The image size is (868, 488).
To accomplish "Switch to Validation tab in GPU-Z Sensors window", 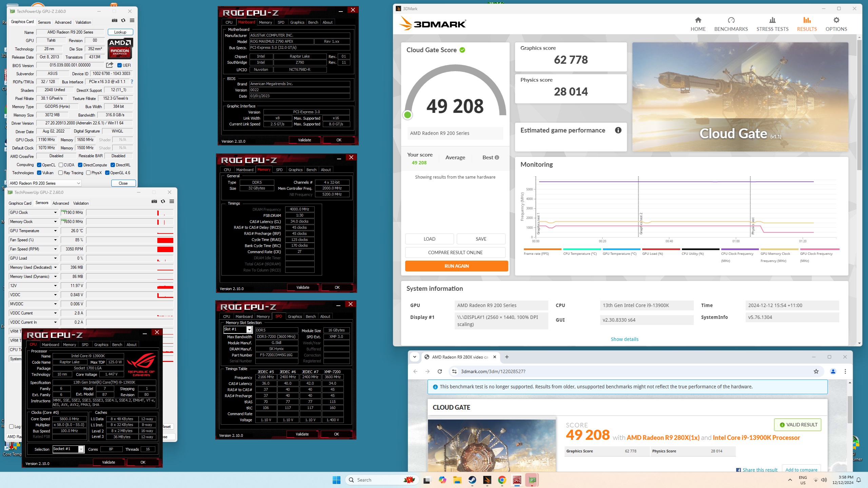I will 81,203.
